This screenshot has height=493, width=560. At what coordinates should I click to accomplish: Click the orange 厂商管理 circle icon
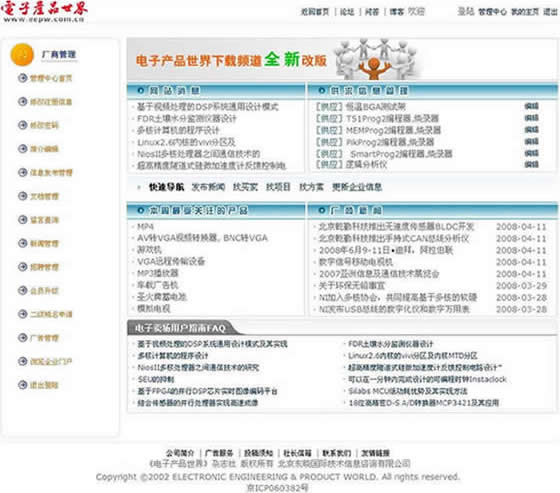[x=22, y=55]
